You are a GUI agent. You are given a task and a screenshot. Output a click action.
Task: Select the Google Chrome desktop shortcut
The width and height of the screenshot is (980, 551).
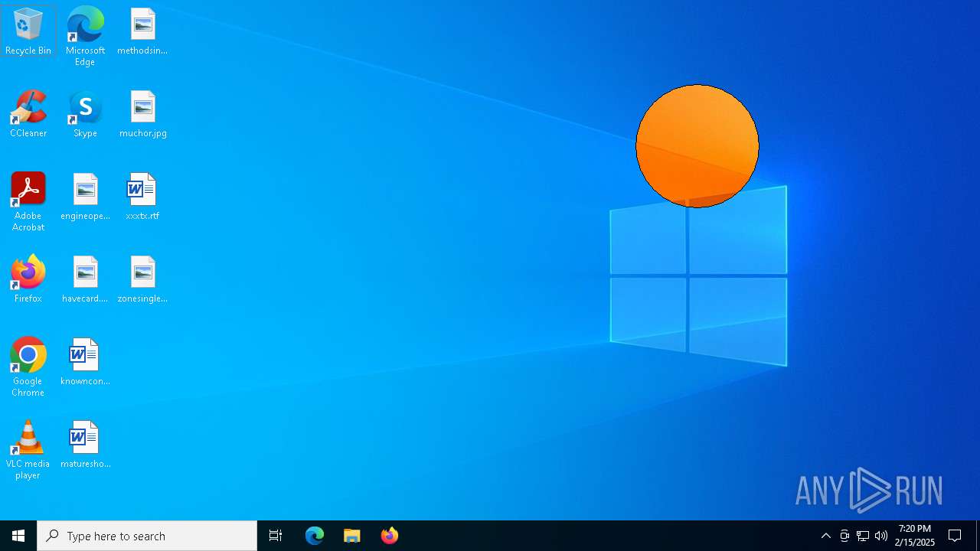[x=28, y=367]
